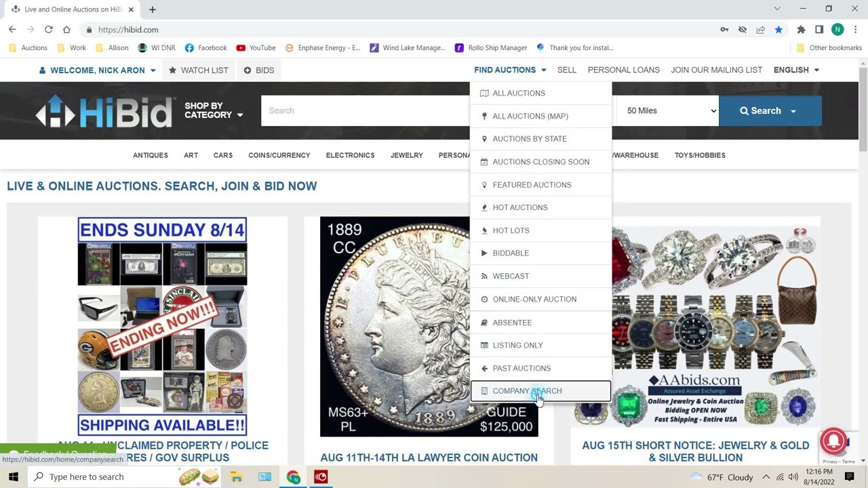The height and width of the screenshot is (488, 868).
Task: Open Aug 15th Short Notice Jewelry auction link
Action: 695,451
